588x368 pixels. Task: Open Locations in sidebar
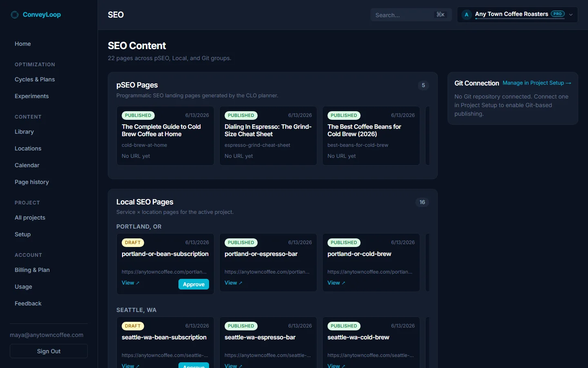click(x=28, y=148)
